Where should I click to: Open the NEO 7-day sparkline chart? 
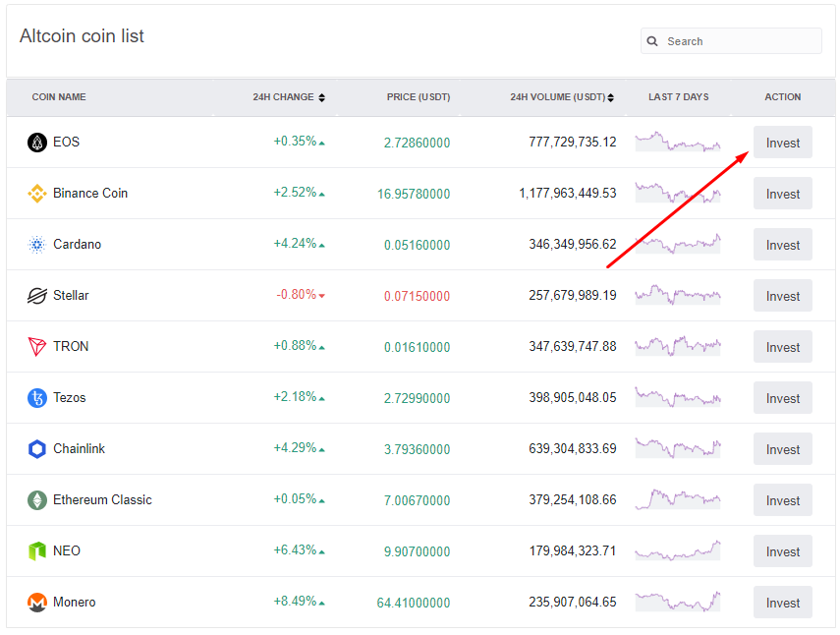point(678,550)
